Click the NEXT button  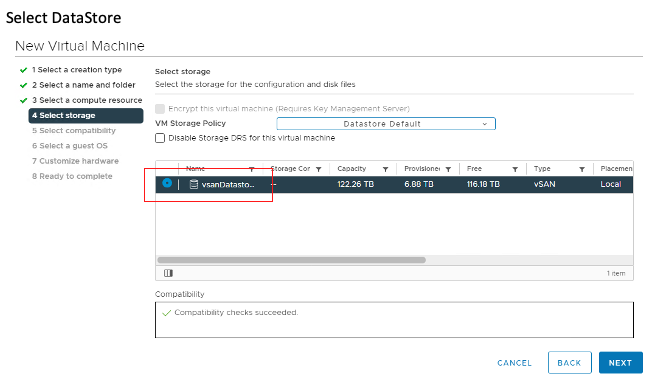(620, 363)
